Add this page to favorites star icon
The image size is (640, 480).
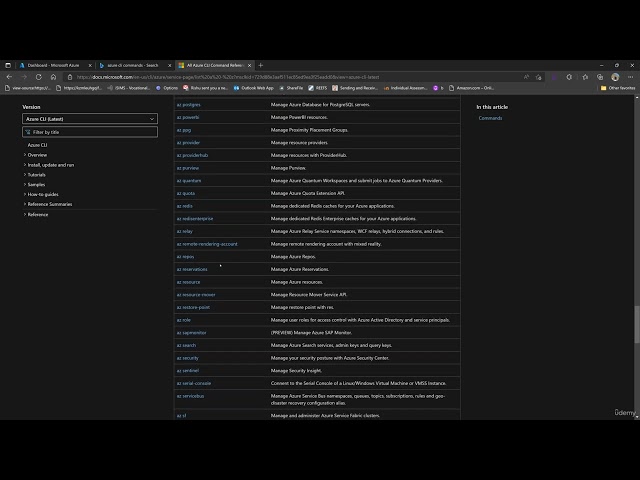tap(539, 77)
